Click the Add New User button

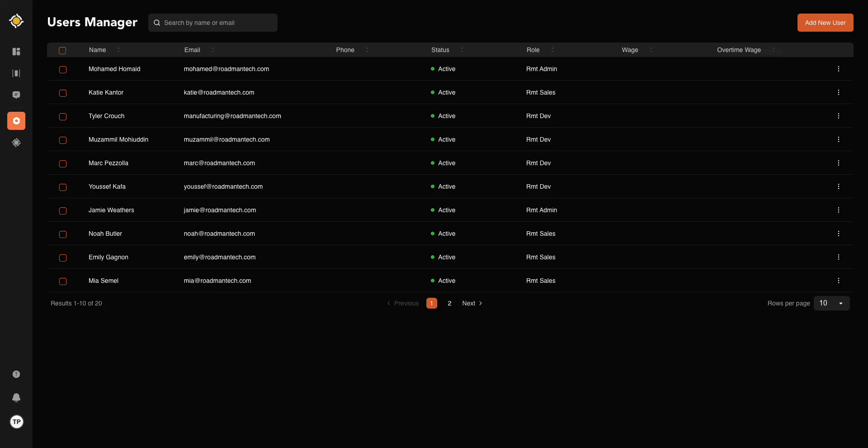(x=825, y=23)
